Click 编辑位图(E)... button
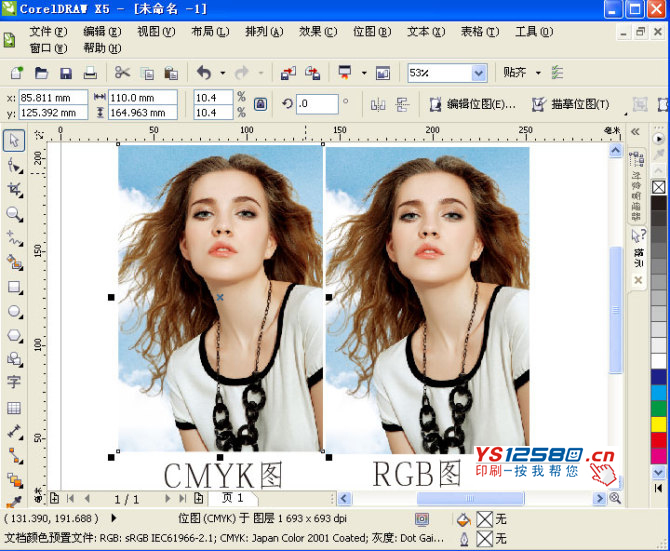This screenshot has width=670, height=551. pyautogui.click(x=472, y=104)
